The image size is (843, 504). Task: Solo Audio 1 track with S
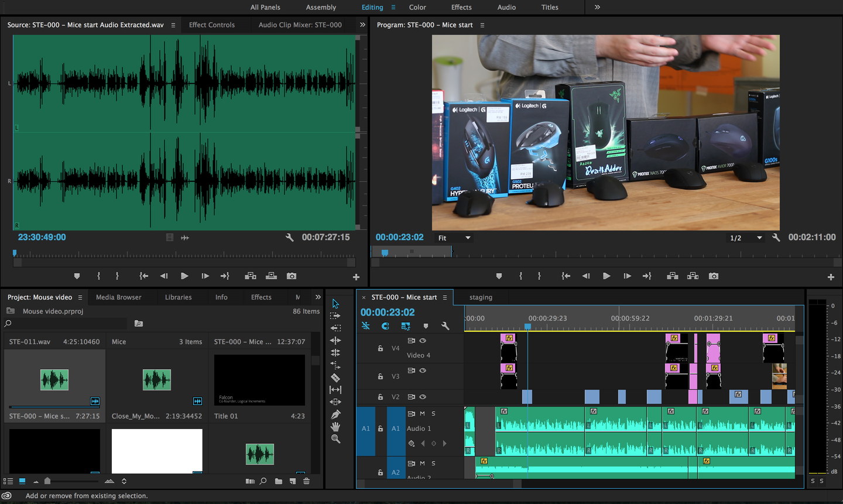[x=433, y=413]
